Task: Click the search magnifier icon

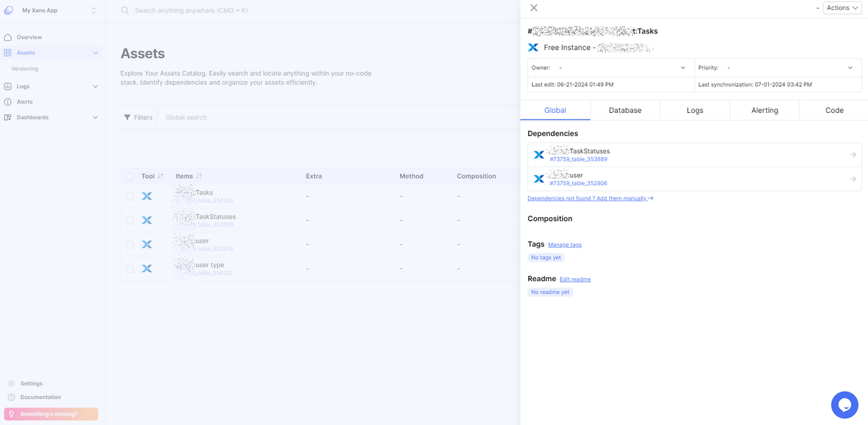Action: pyautogui.click(x=125, y=11)
